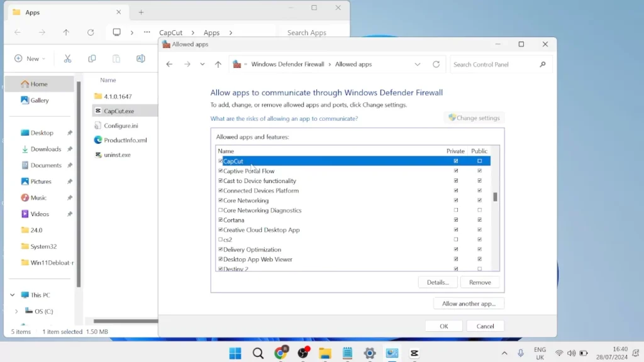
Task: Toggle Captive Portal Flow name checkbox
Action: (221, 171)
